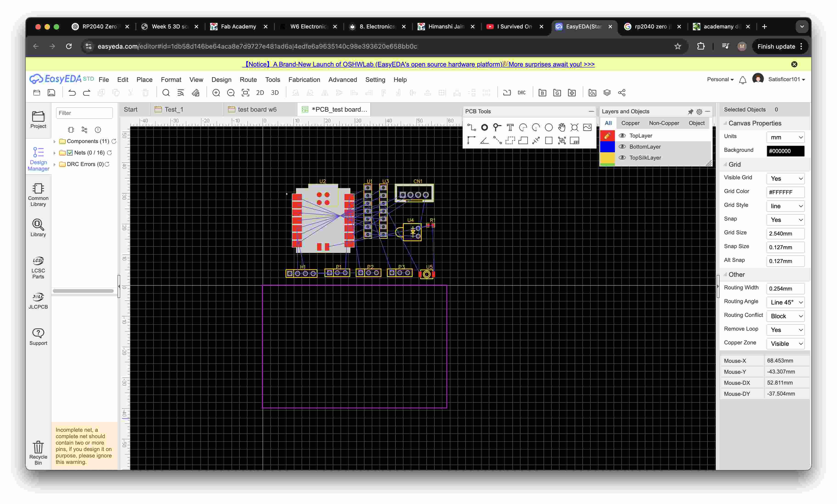Image resolution: width=837 pixels, height=504 pixels.
Task: Open the OSHWLab notice link
Action: point(418,64)
